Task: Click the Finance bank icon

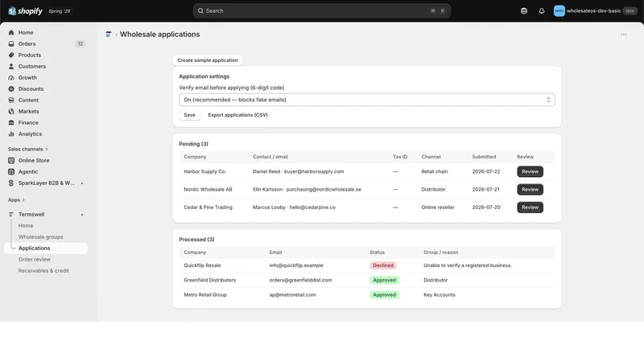Action: click(11, 123)
